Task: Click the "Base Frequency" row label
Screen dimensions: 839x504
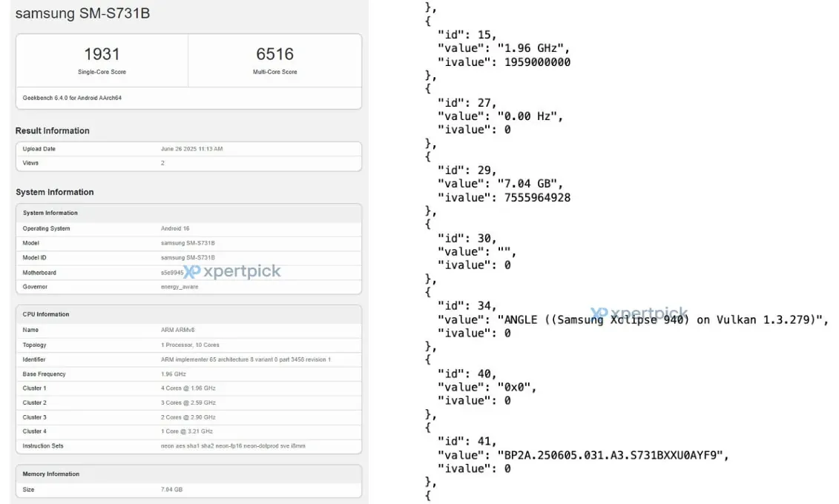Action: pos(44,374)
